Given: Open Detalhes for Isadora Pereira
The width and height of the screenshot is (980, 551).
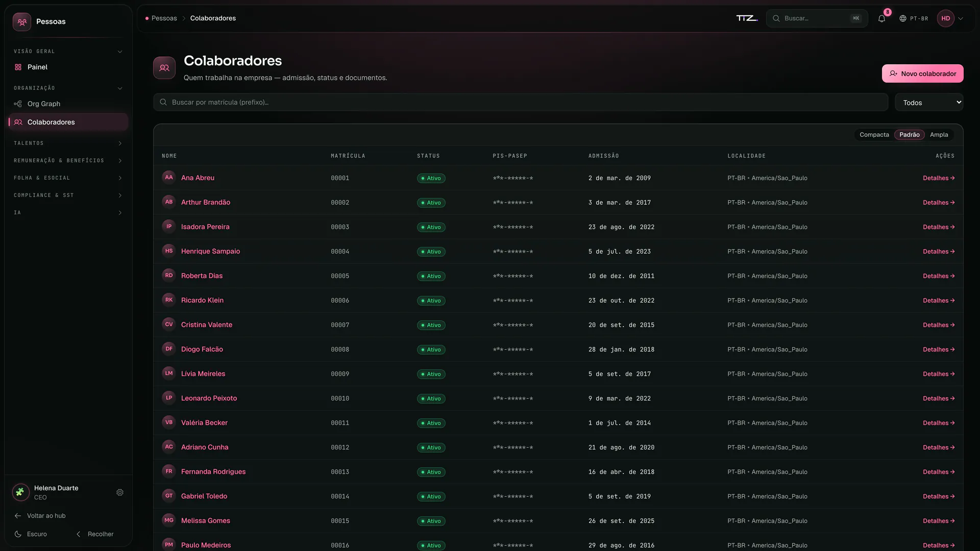Looking at the screenshot, I should (x=938, y=227).
